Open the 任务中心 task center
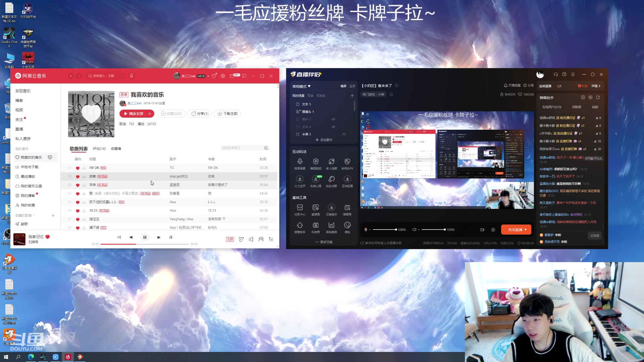The image size is (644, 362). [x=300, y=209]
